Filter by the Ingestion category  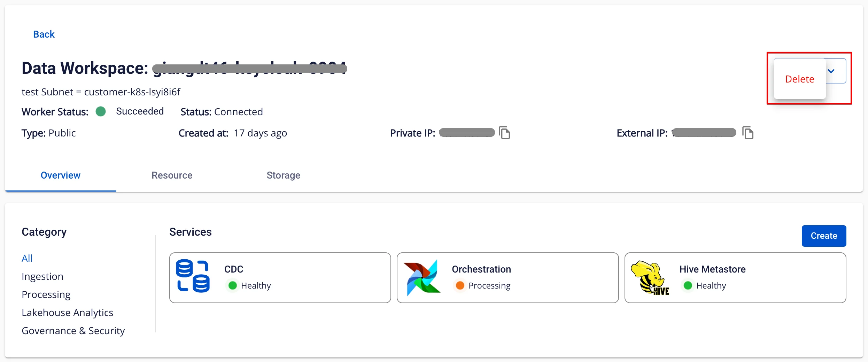coord(42,276)
